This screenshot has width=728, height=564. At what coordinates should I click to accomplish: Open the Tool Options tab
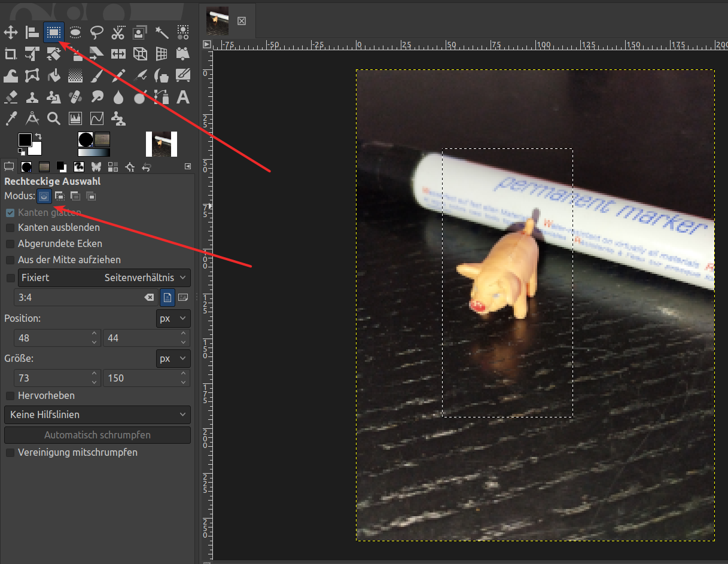(9, 166)
